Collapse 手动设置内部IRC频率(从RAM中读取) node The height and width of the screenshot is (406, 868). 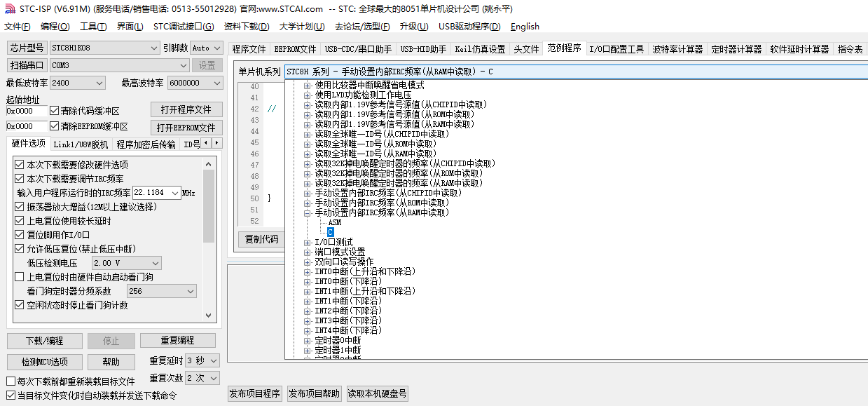pos(308,212)
